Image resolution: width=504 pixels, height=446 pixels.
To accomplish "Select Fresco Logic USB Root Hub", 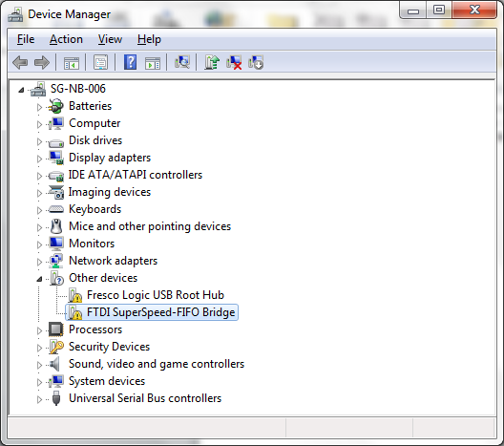I will [156, 295].
